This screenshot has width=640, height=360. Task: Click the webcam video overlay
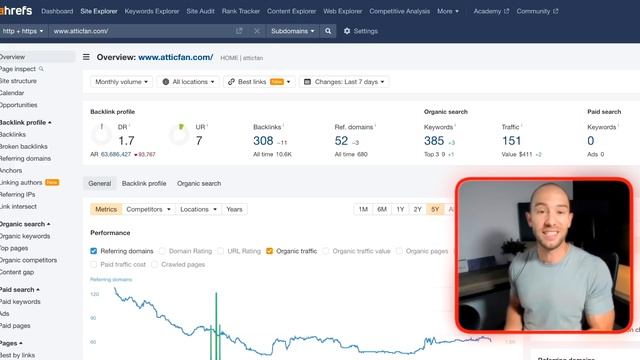544,255
